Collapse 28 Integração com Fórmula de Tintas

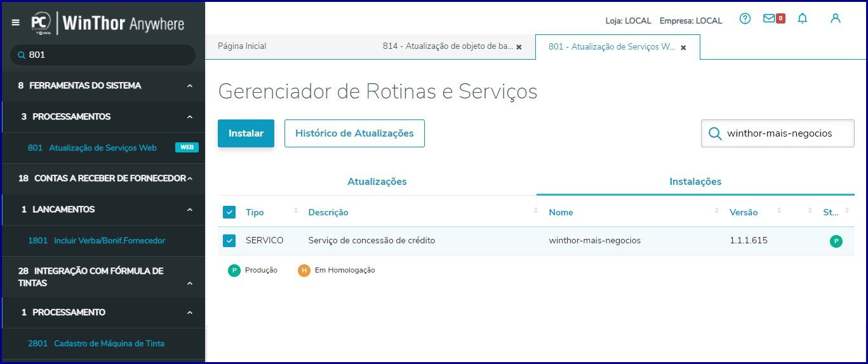[x=190, y=284]
